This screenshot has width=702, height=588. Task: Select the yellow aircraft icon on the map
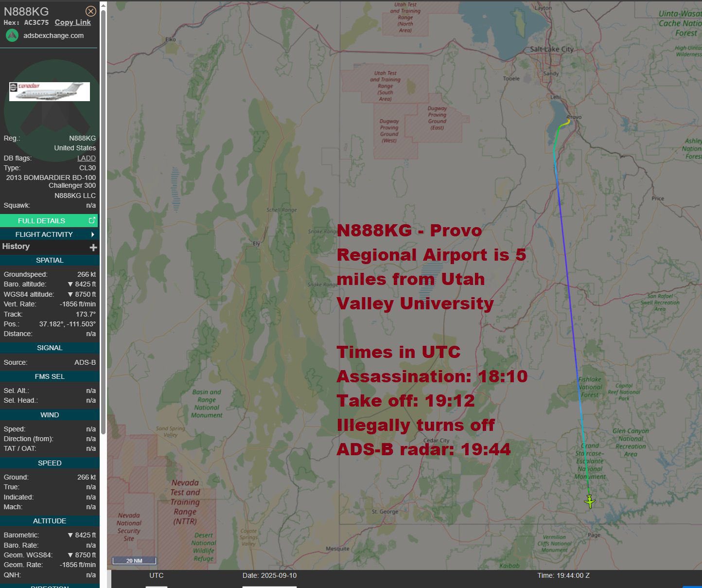click(590, 501)
